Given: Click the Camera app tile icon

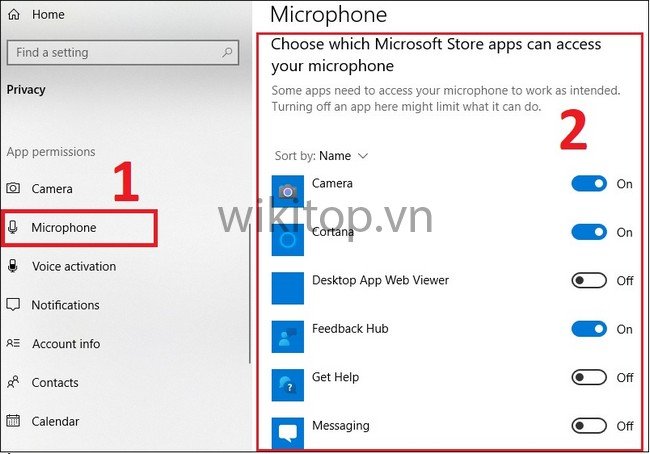Looking at the screenshot, I should click(288, 191).
